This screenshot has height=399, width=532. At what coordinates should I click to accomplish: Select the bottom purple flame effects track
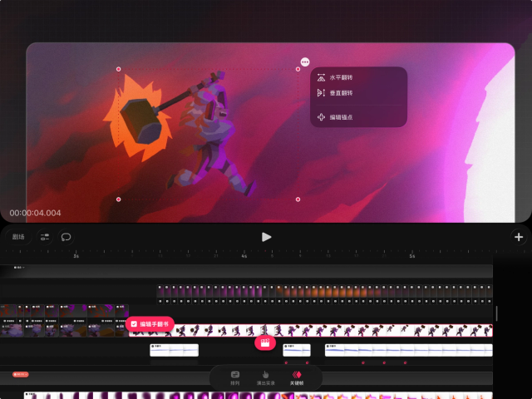[x=258, y=396]
